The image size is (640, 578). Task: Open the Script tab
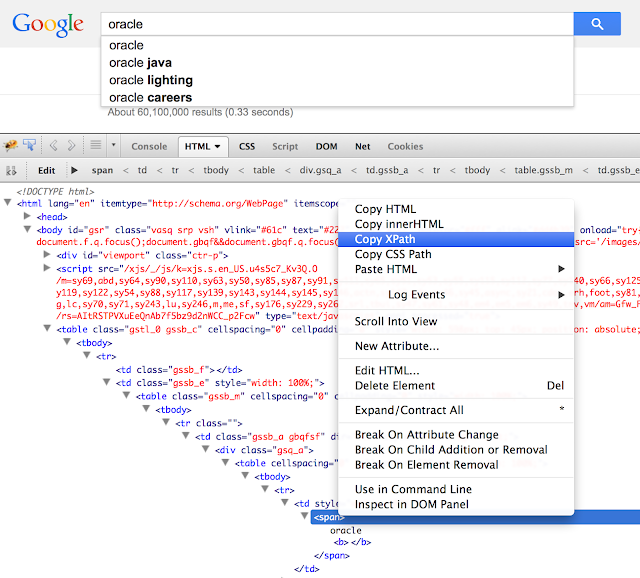[285, 147]
